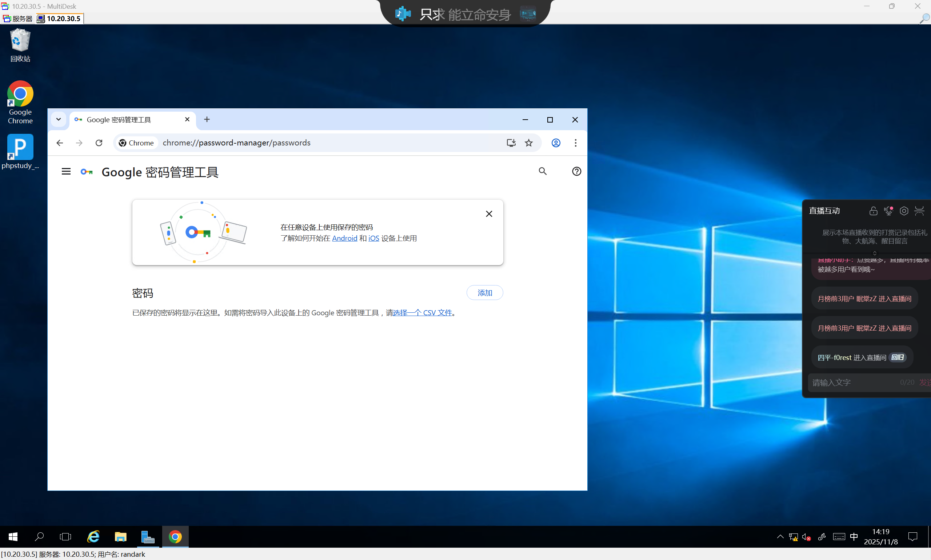Click the 添加 button to add password

(x=484, y=293)
